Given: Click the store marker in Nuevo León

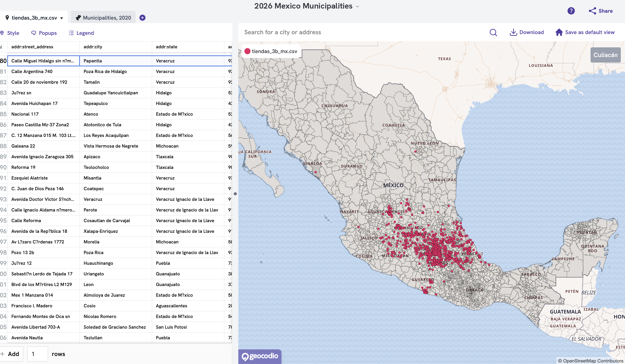Looking at the screenshot, I should tap(415, 152).
